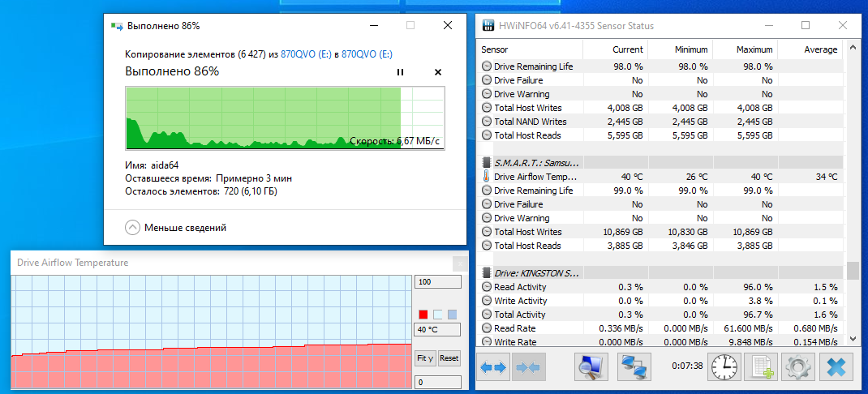Image resolution: width=868 pixels, height=394 pixels.
Task: Pause the file copy operation
Action: click(x=400, y=72)
